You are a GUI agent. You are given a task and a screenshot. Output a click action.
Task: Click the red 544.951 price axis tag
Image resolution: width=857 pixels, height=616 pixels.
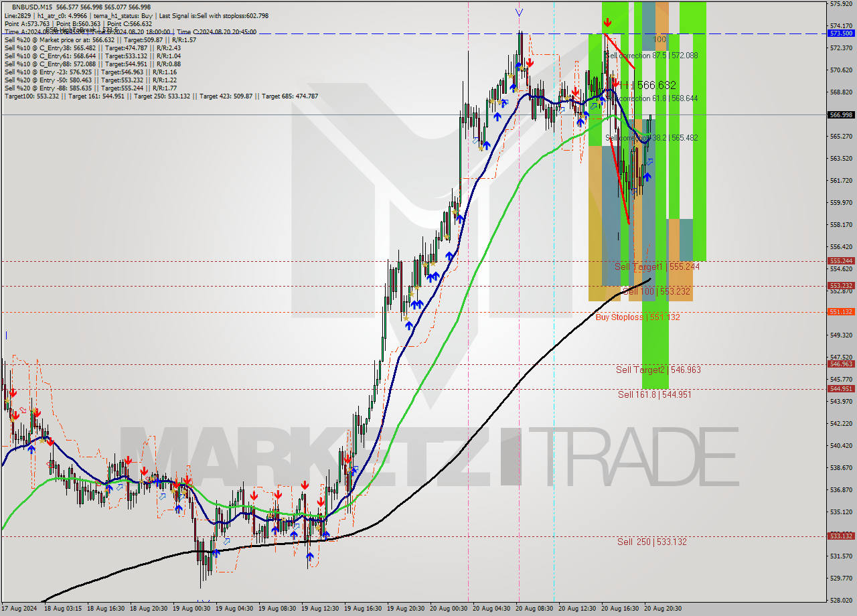point(841,389)
